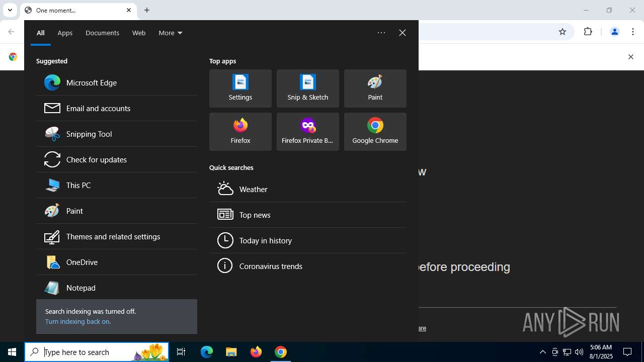Open Chrome three-dot menu
This screenshot has width=644, height=362.
coord(633,32)
